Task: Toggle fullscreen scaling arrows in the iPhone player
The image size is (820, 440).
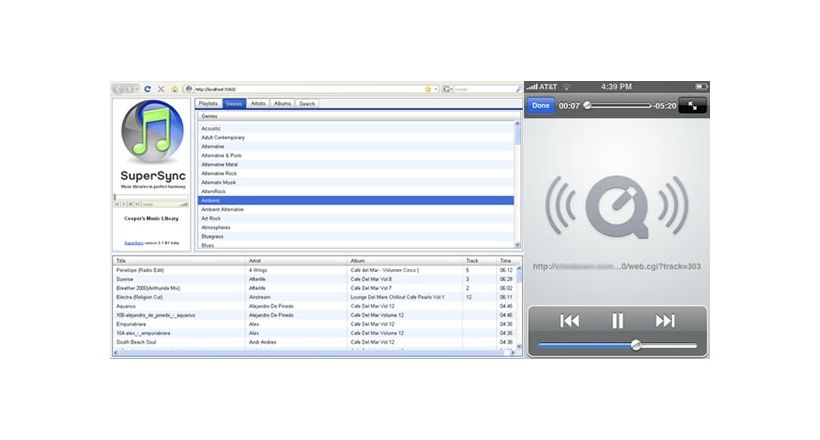Action: coord(692,106)
